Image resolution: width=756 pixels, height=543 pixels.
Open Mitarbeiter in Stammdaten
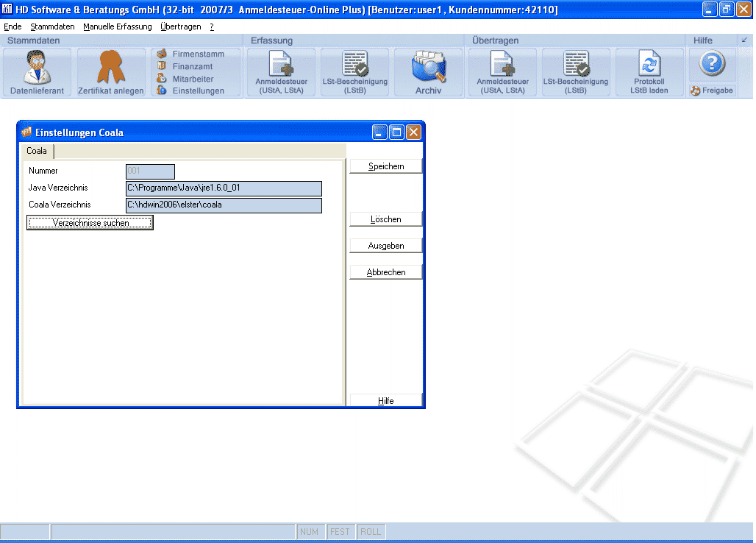[185, 79]
